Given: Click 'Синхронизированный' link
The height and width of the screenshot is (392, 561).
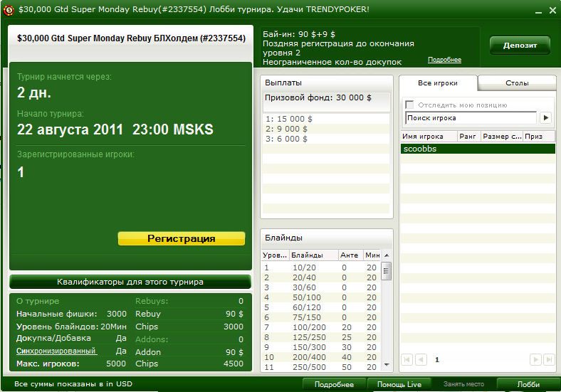Looking at the screenshot, I should (x=56, y=351).
